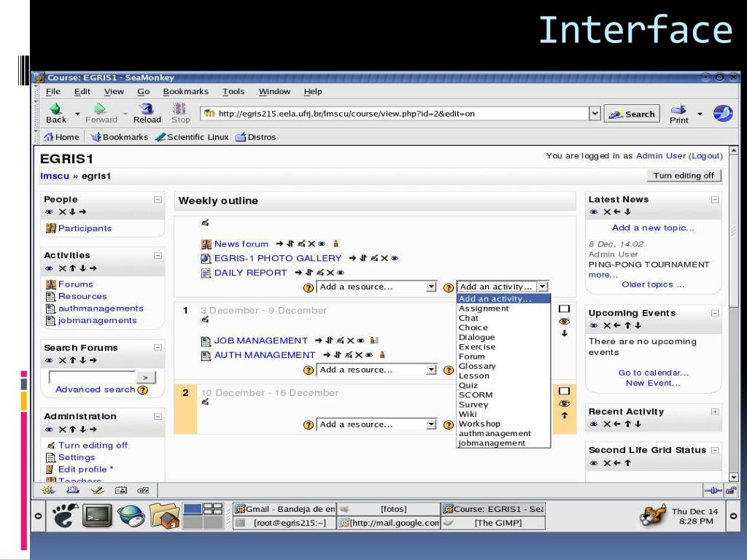The image size is (747, 560).
Task: Click the GNOME foot menu icon in panel
Action: point(65,516)
